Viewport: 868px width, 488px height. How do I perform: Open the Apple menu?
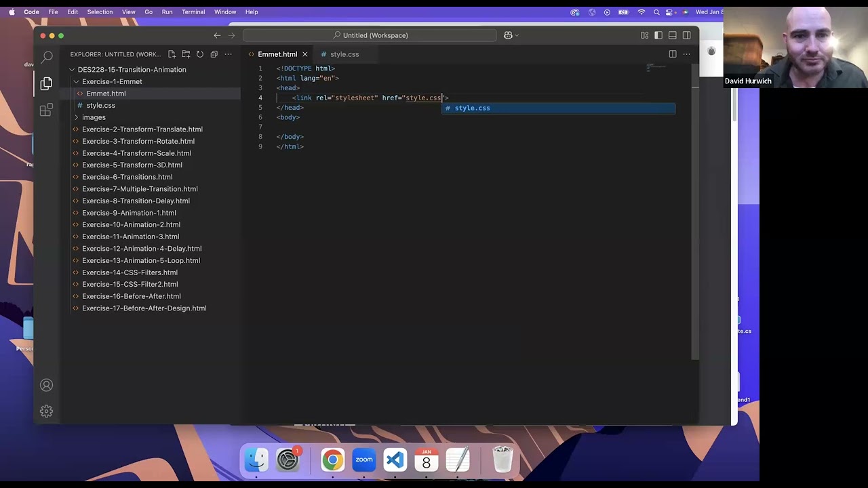click(x=12, y=12)
